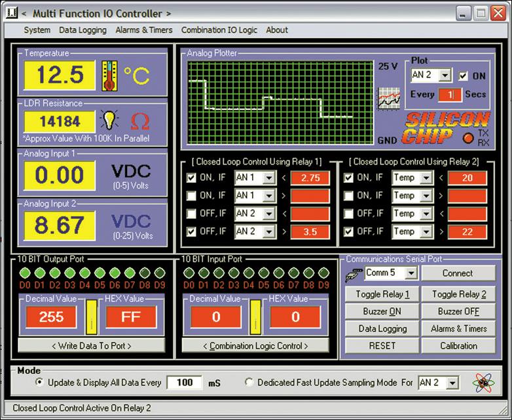The height and width of the screenshot is (420, 512).
Task: Click Toggle Relay 1 button
Action: click(x=382, y=294)
